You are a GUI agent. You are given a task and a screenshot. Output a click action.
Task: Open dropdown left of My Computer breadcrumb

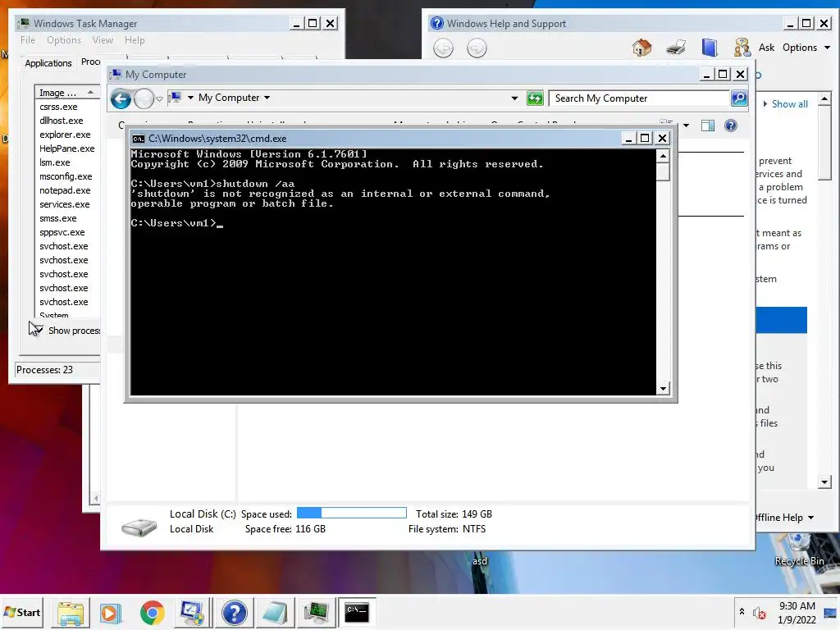click(190, 98)
